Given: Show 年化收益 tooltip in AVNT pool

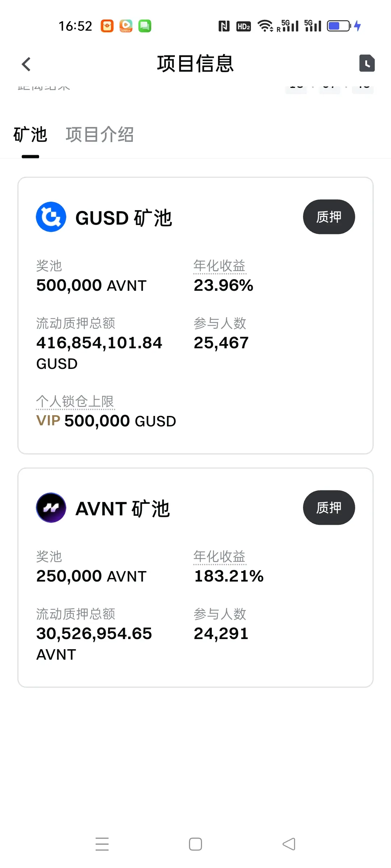Looking at the screenshot, I should click(x=219, y=557).
